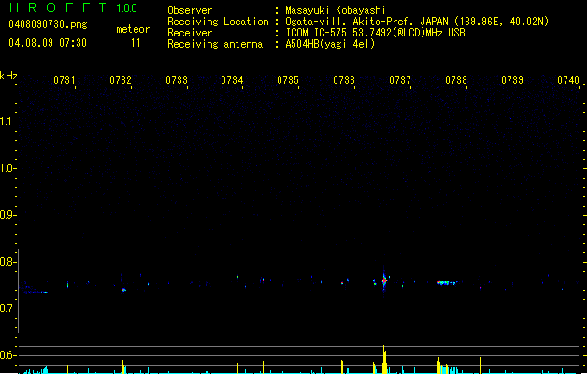Click the 0734 time marker
588x374 pixels.
click(x=232, y=80)
